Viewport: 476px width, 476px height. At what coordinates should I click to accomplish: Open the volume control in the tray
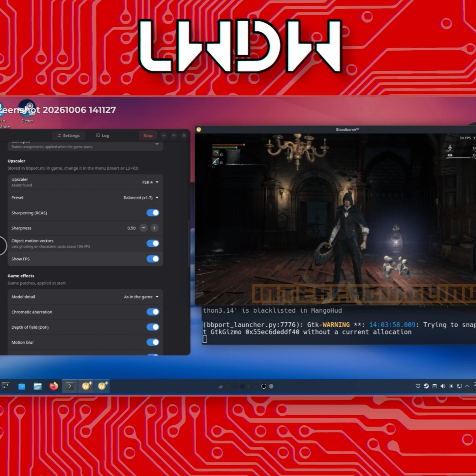(x=443, y=386)
